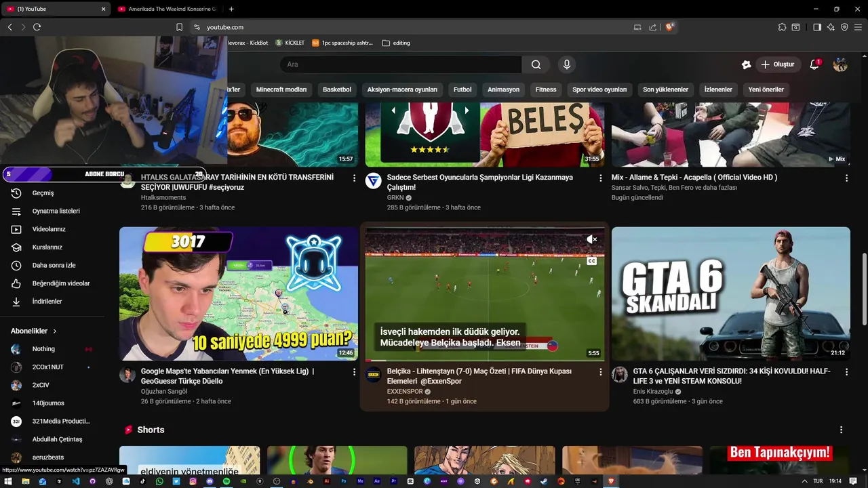Open Brave Leo AI sparkle icon
Viewport: 868px width, 488px height.
tap(831, 27)
